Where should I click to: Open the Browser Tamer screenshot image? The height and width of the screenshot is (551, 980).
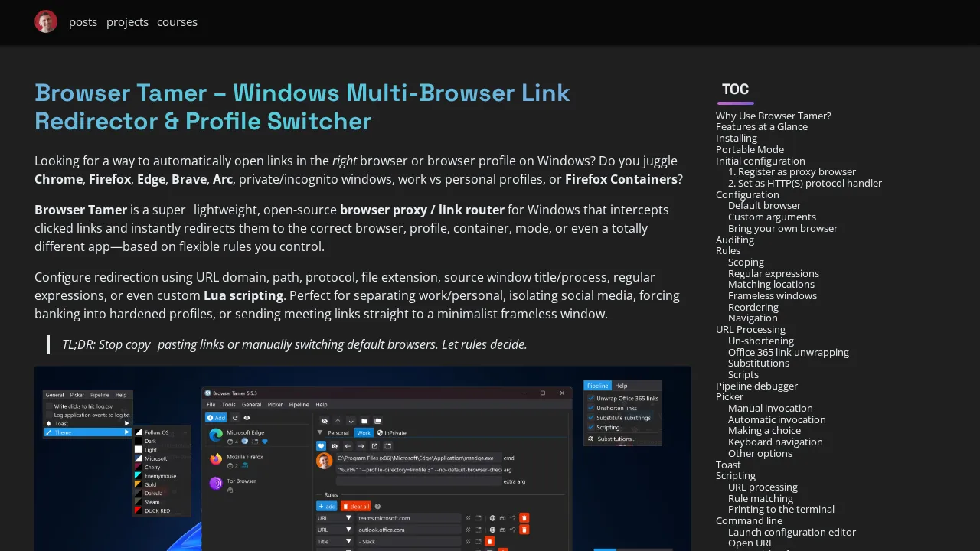click(x=363, y=458)
